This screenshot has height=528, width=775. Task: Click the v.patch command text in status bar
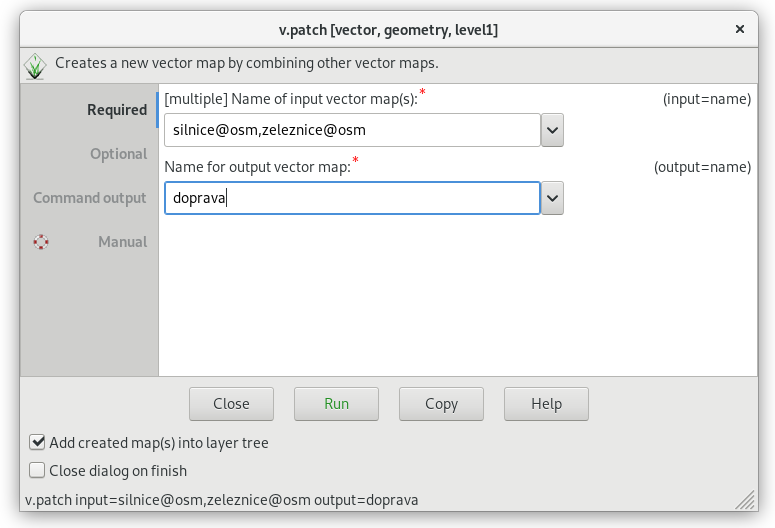pyautogui.click(x=221, y=500)
